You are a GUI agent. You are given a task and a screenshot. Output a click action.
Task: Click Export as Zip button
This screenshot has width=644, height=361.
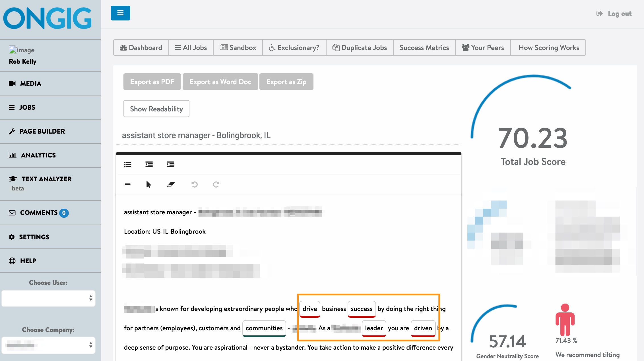[x=286, y=82]
